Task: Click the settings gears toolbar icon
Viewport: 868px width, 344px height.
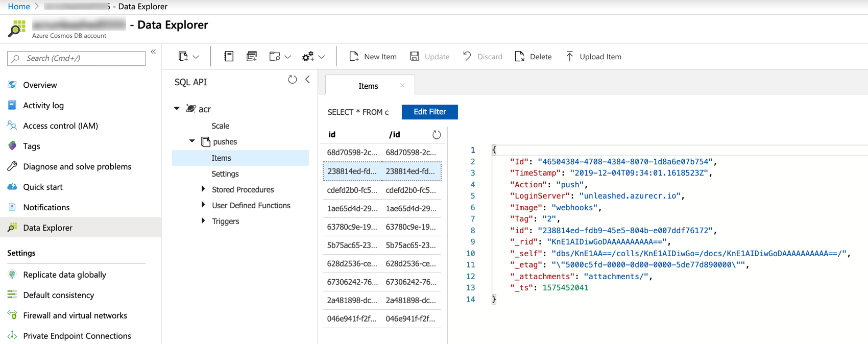Action: (x=308, y=57)
